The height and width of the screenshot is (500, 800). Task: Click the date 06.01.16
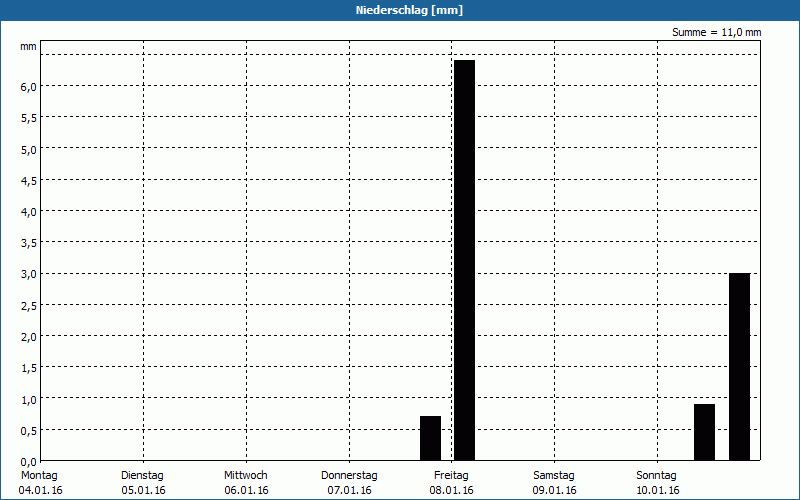(246, 490)
